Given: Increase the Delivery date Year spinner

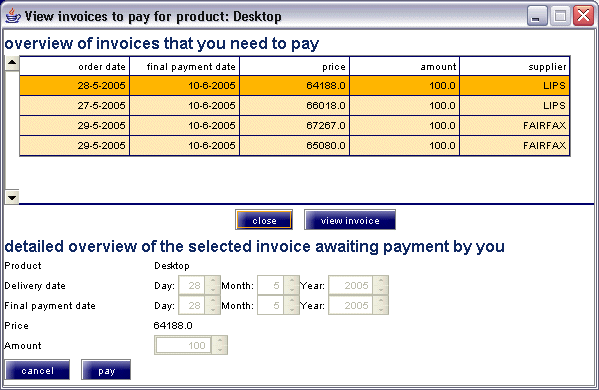Looking at the screenshot, I should coord(380,281).
